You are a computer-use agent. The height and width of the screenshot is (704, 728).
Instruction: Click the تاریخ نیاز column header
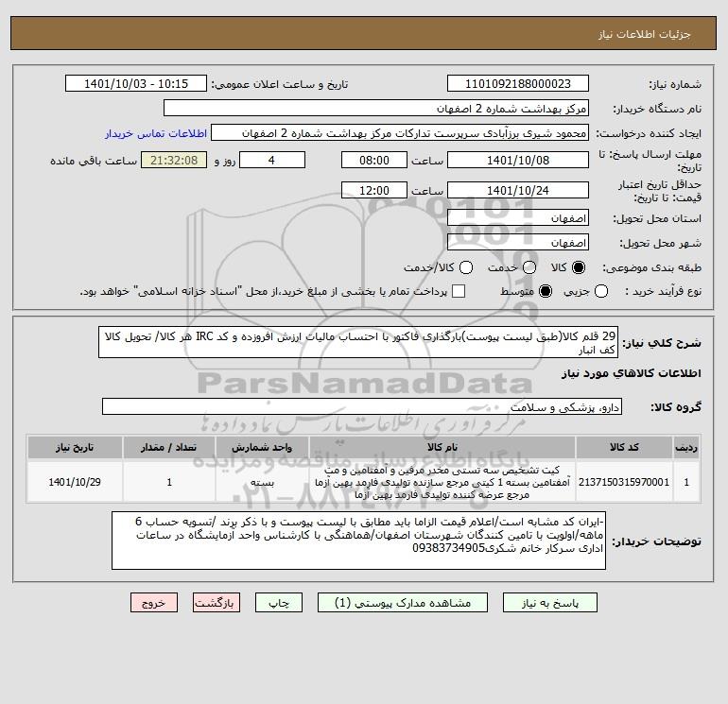75,447
